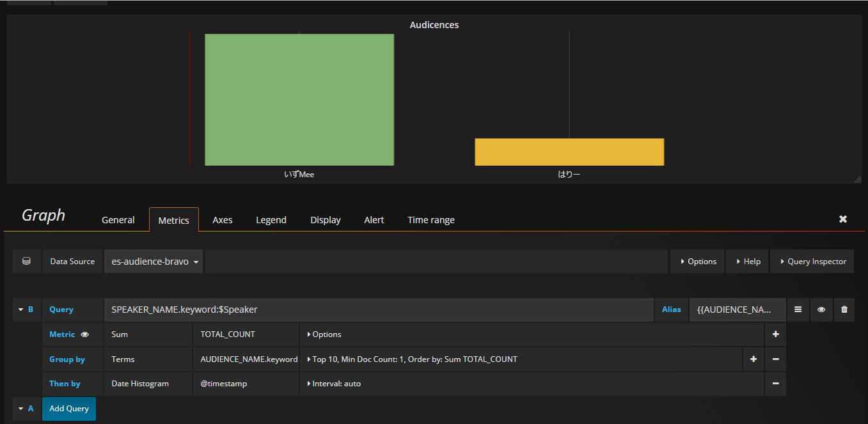Screen dimensions: 868x424
Task: Add a group-by with the plus icon
Action: pos(753,359)
